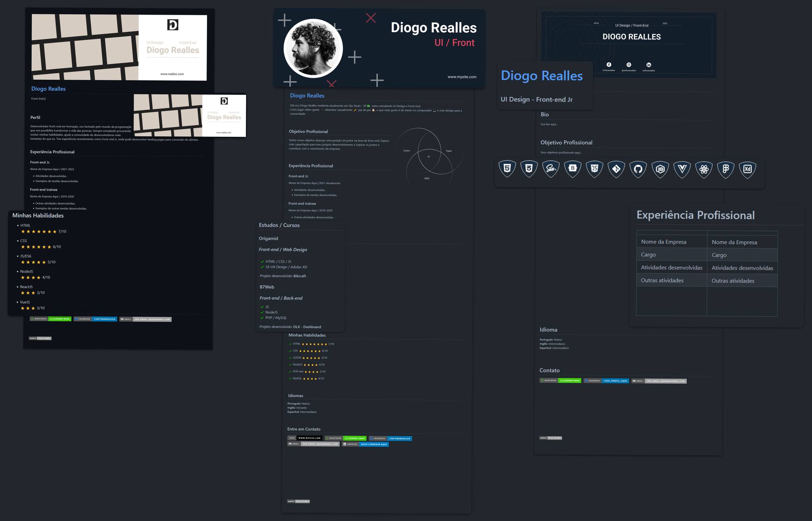Click the checkmark beside UI-UX Design / Adobe-XD
This screenshot has width=812, height=521.
coord(262,267)
